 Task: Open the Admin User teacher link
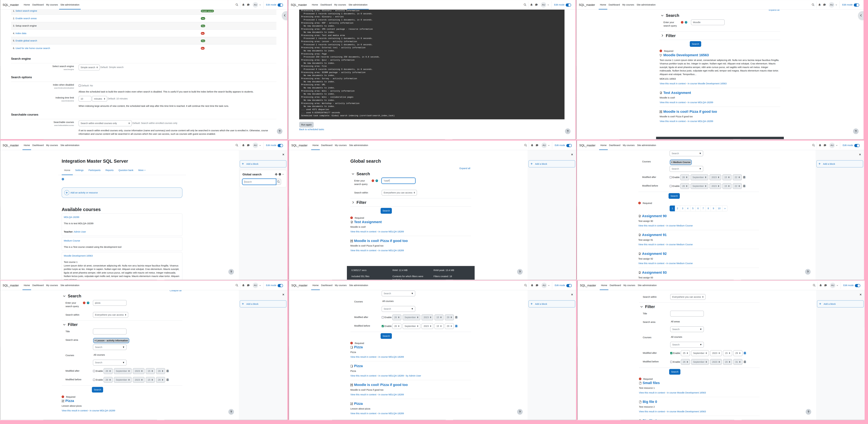(80, 232)
